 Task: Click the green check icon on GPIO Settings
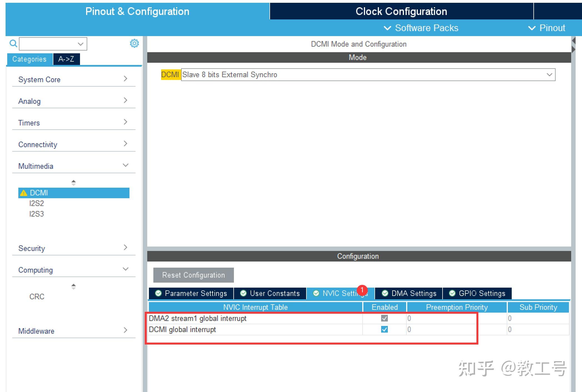[x=452, y=293]
